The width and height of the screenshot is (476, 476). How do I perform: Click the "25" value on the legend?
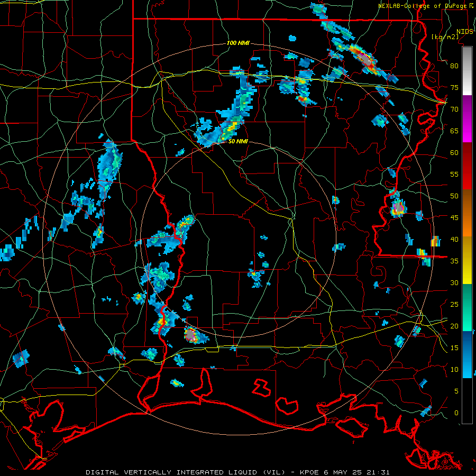(x=454, y=305)
